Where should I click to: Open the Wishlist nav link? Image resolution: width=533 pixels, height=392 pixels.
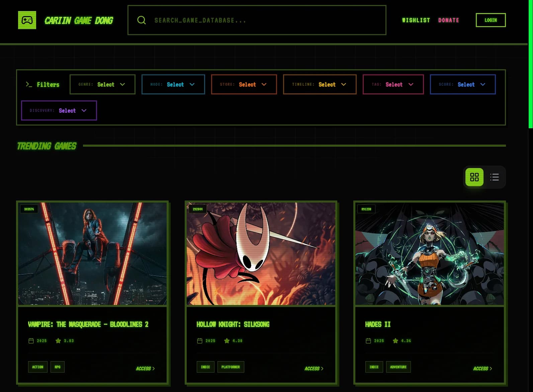[416, 20]
